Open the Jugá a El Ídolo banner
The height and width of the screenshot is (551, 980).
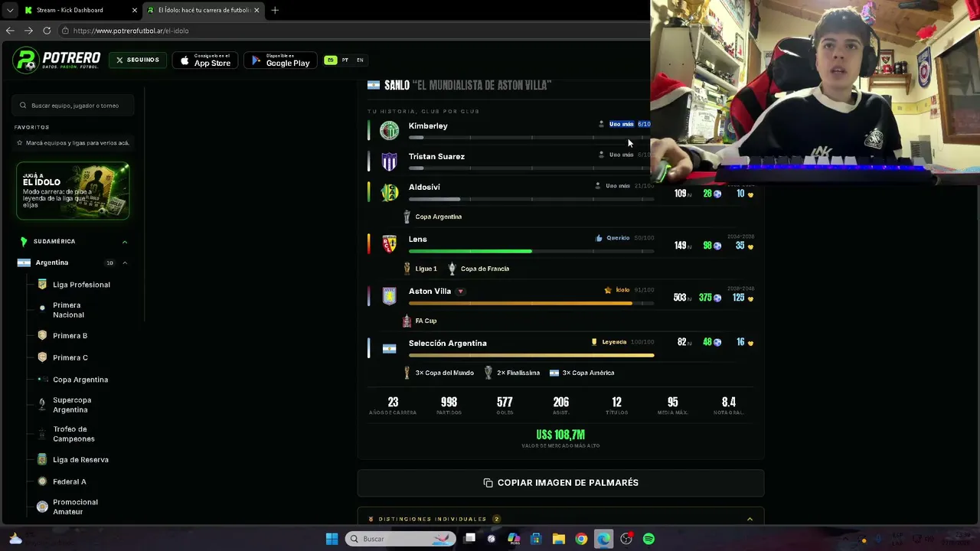(x=73, y=191)
